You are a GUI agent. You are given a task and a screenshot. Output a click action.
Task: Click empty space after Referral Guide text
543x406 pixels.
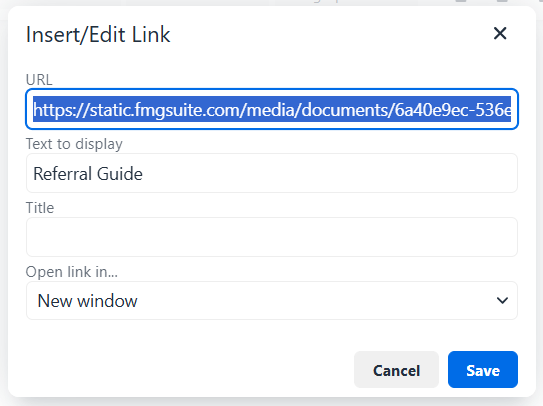329,173
